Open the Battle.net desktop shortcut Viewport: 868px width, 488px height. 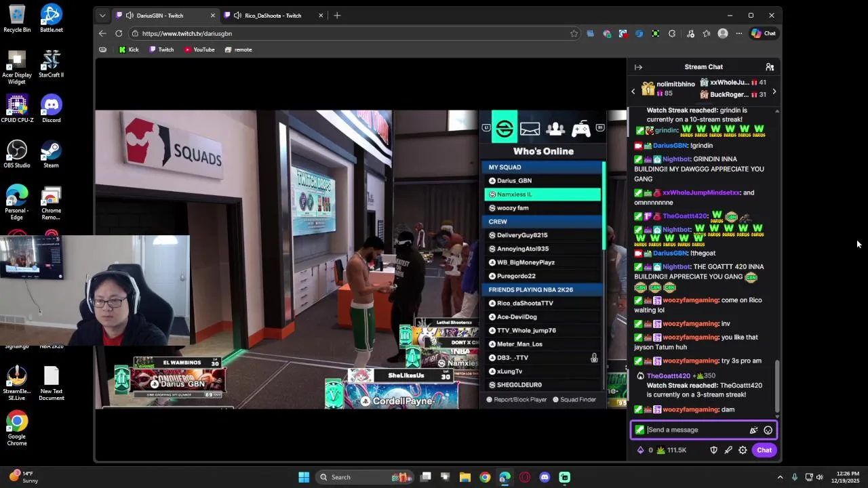pos(52,18)
